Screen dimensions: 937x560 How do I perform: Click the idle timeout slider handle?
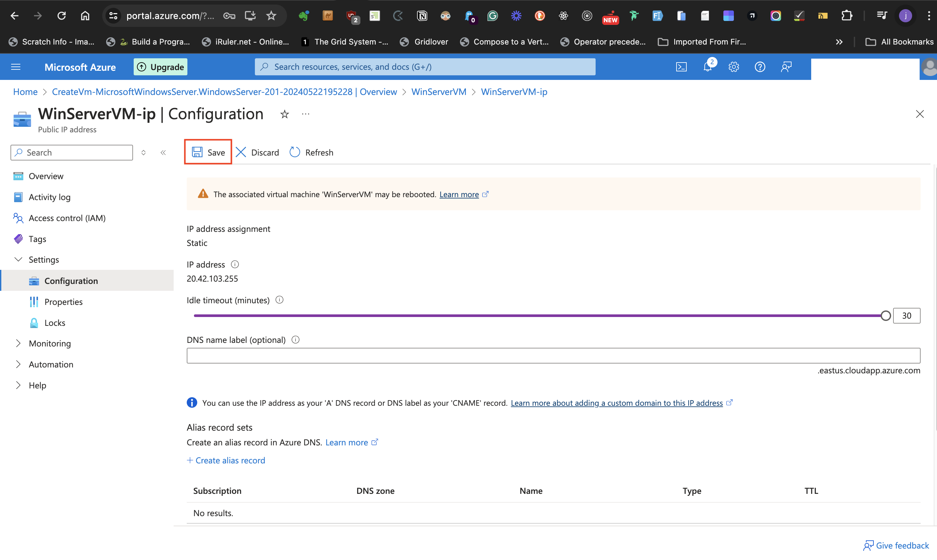tap(886, 315)
